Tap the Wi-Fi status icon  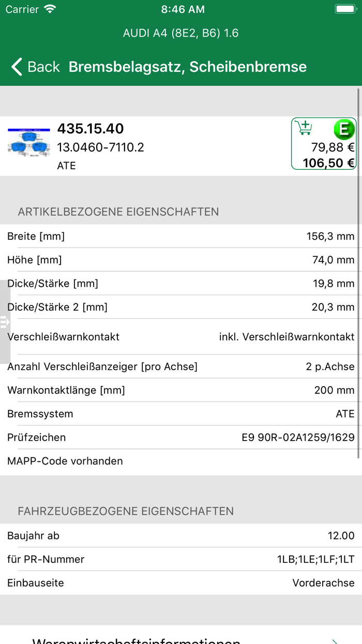coord(50,9)
